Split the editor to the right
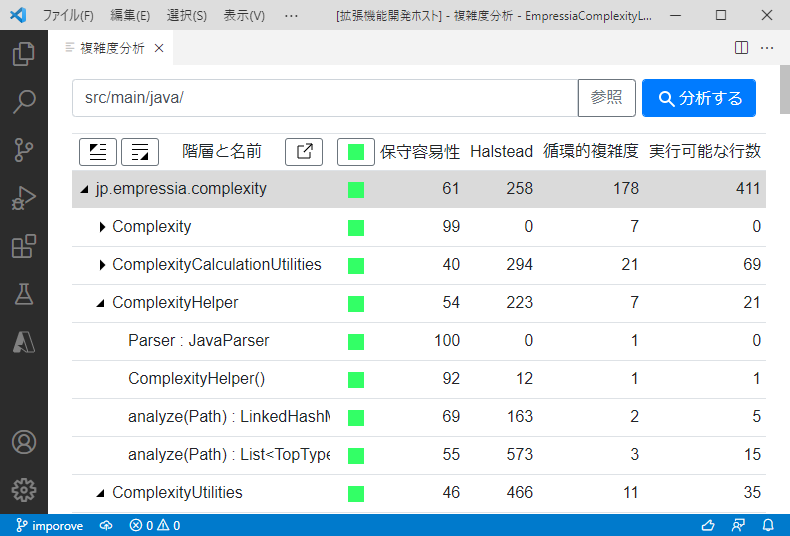Image resolution: width=790 pixels, height=536 pixels. tap(741, 48)
